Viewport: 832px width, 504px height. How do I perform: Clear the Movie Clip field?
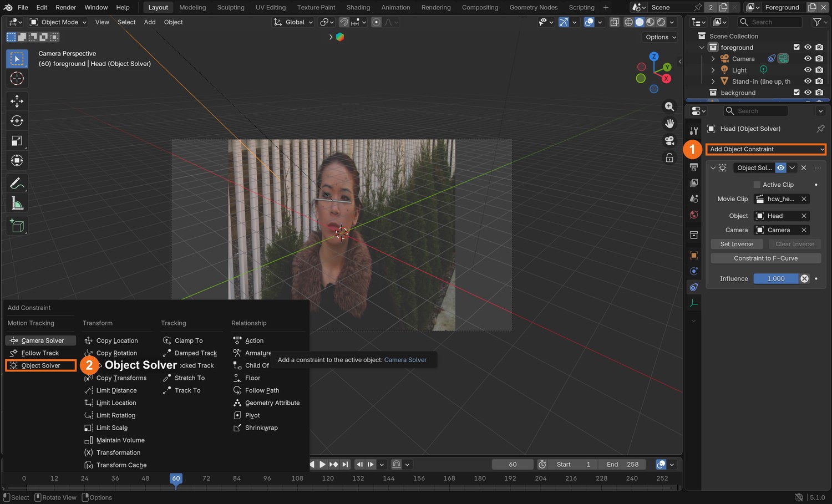click(804, 199)
